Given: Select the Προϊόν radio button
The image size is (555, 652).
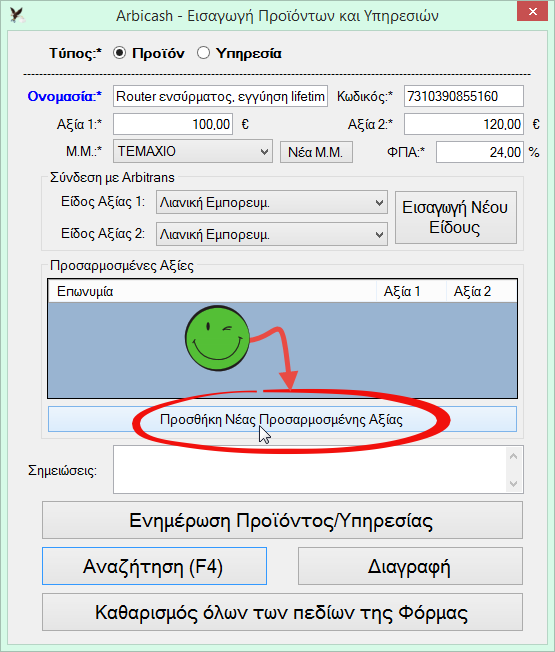Looking at the screenshot, I should pyautogui.click(x=119, y=53).
